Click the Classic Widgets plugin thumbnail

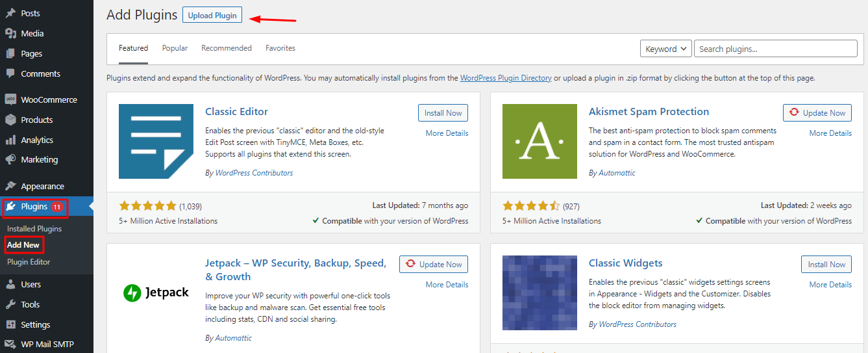pyautogui.click(x=539, y=293)
